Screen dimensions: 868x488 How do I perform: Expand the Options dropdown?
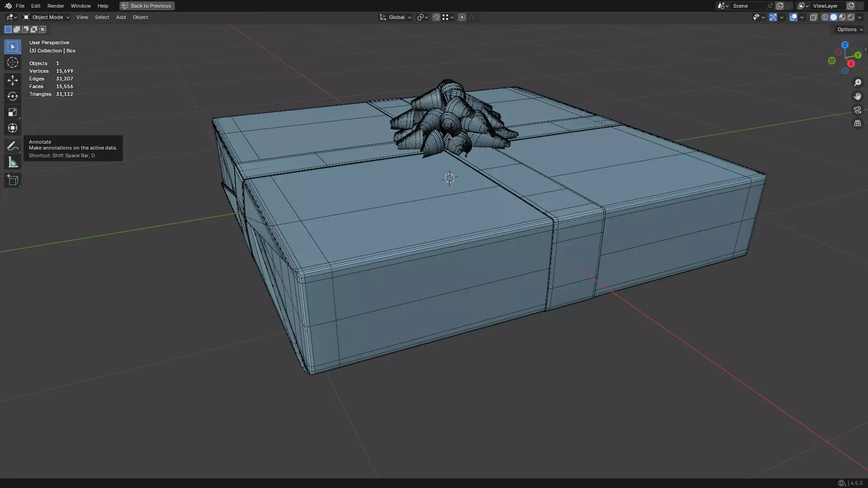point(849,29)
